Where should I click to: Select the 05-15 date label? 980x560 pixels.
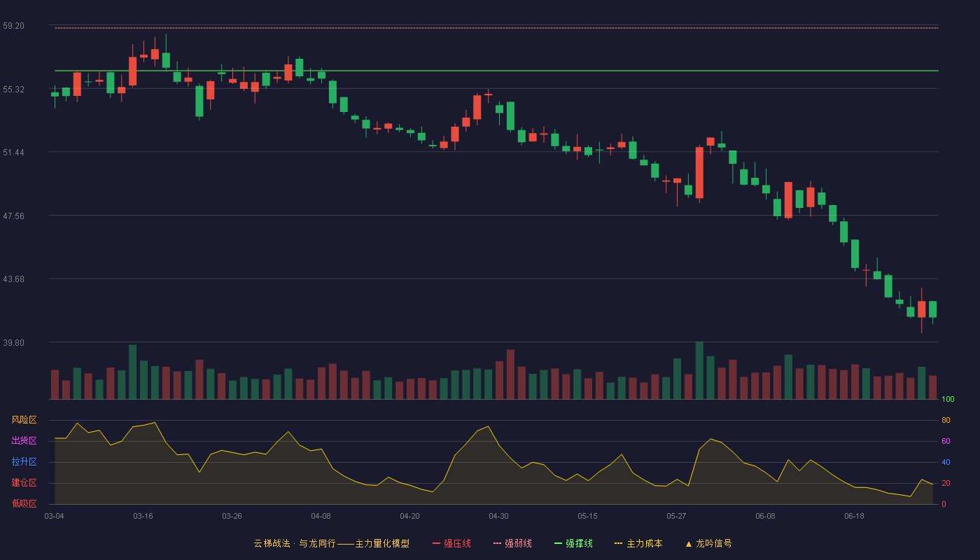coord(587,516)
